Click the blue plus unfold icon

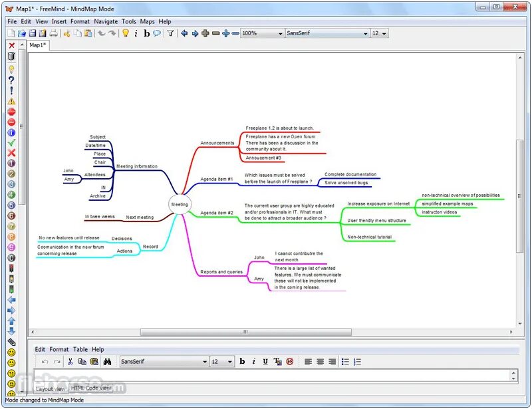pos(226,33)
